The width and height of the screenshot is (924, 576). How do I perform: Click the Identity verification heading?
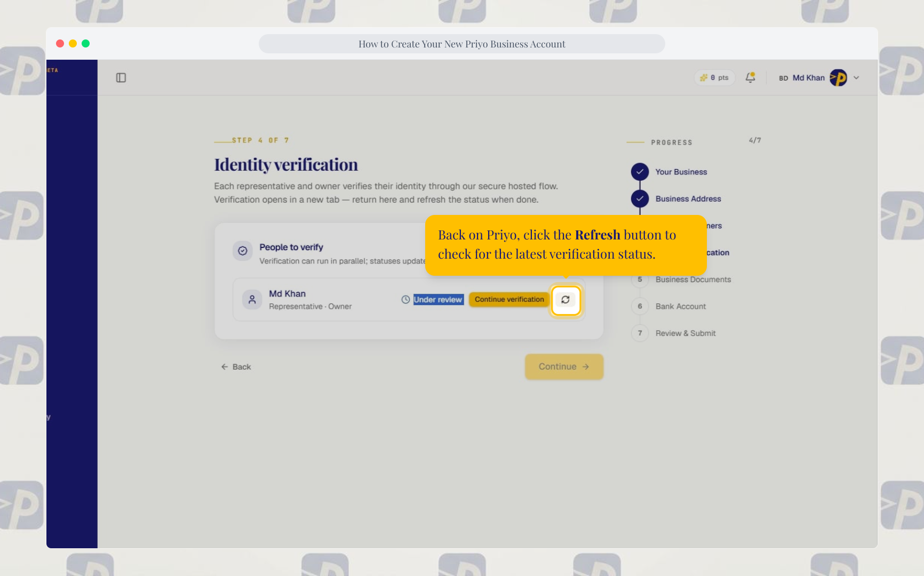tap(286, 165)
